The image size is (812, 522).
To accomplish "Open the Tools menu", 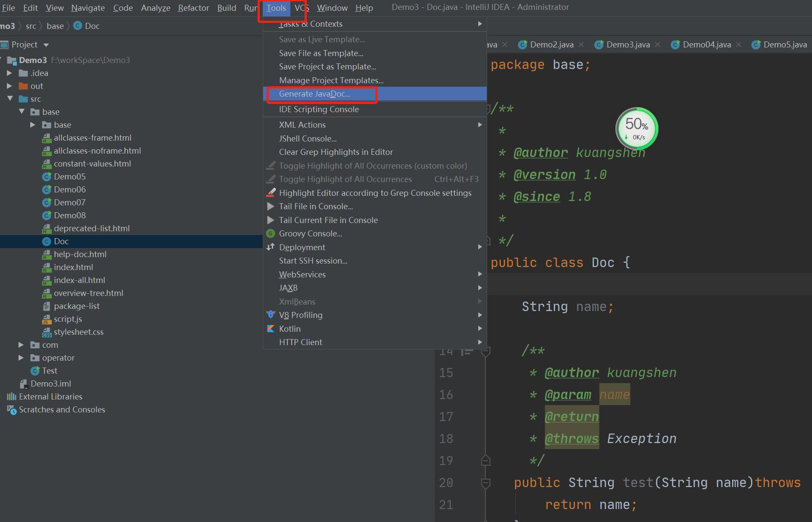I will pos(276,8).
